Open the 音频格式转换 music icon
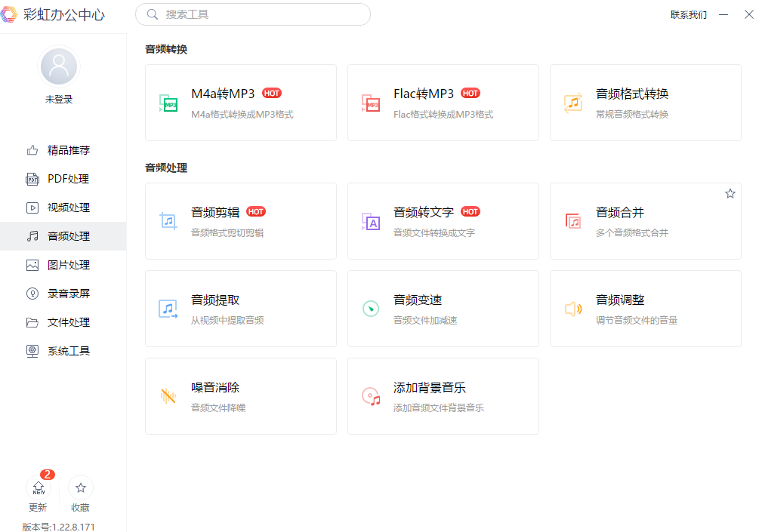This screenshot has height=532, width=759. click(x=573, y=103)
